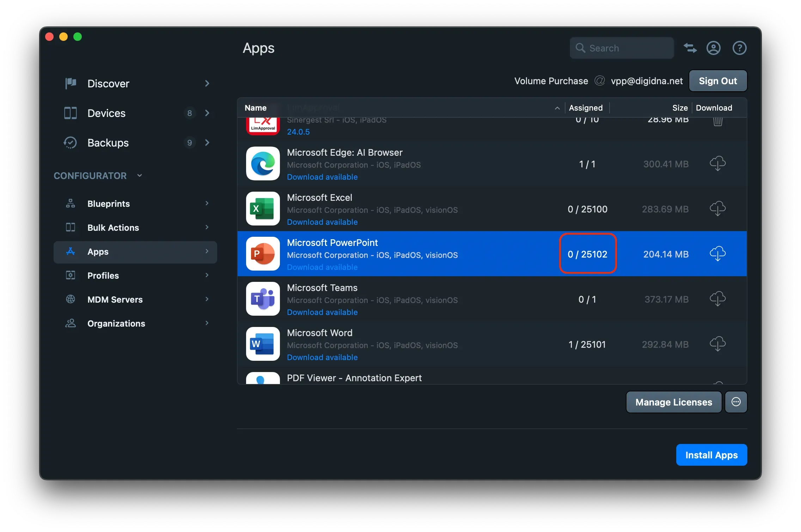Switch to the Discover section
This screenshot has height=532, width=801.
pyautogui.click(x=108, y=83)
